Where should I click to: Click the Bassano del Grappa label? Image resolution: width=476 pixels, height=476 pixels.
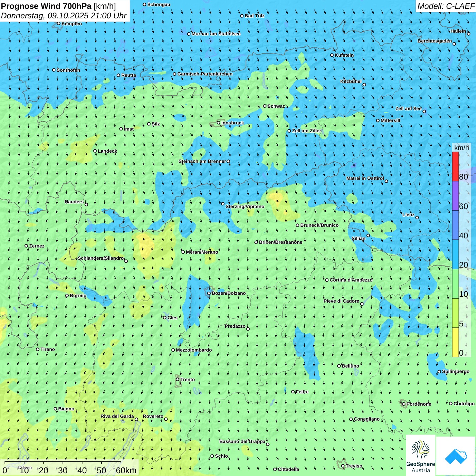(x=242, y=441)
